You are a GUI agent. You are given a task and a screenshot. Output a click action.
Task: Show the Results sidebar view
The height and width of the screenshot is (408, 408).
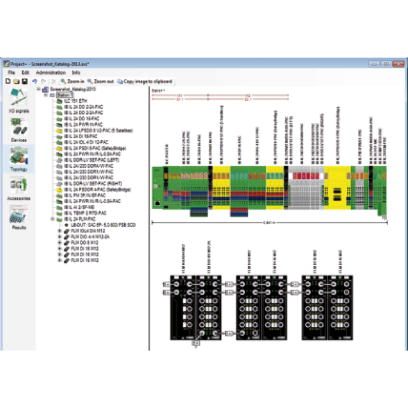19,217
